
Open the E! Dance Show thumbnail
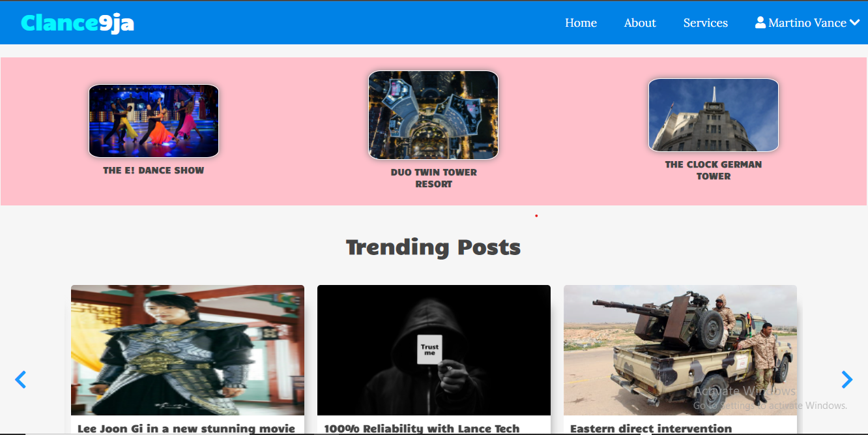coord(154,121)
